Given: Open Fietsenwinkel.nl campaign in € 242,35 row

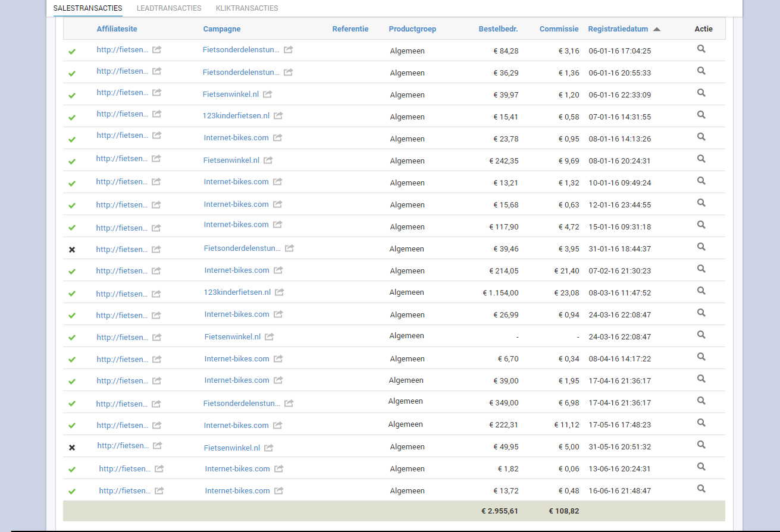Looking at the screenshot, I should [231, 160].
